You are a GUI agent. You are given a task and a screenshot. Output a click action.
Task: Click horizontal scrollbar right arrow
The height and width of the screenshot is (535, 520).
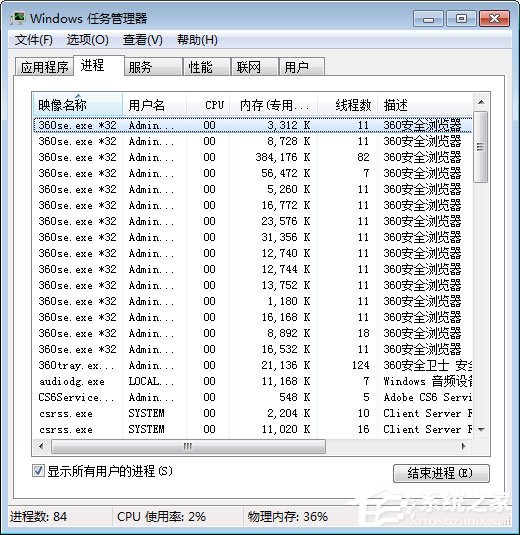pos(463,446)
